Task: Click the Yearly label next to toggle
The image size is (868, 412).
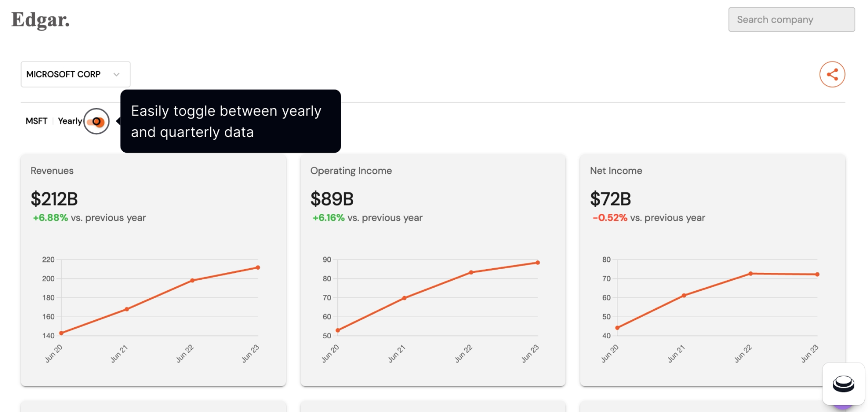Action: (x=70, y=121)
